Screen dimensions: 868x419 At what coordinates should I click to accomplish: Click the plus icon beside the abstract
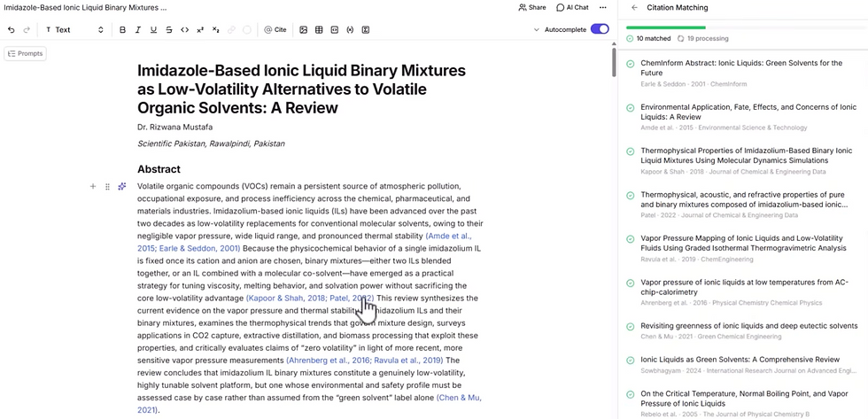pyautogui.click(x=93, y=187)
